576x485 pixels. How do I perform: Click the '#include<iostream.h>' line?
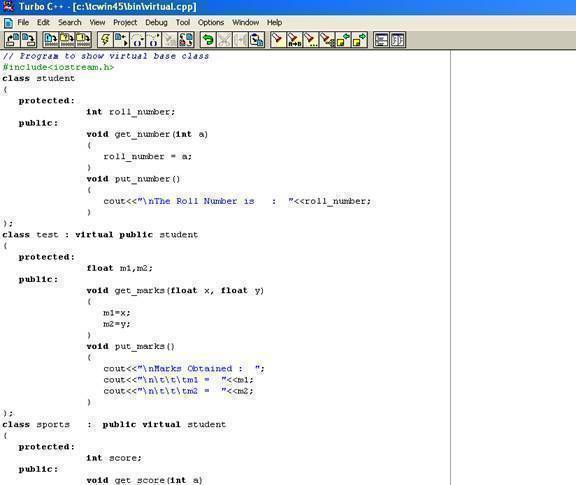coord(58,67)
